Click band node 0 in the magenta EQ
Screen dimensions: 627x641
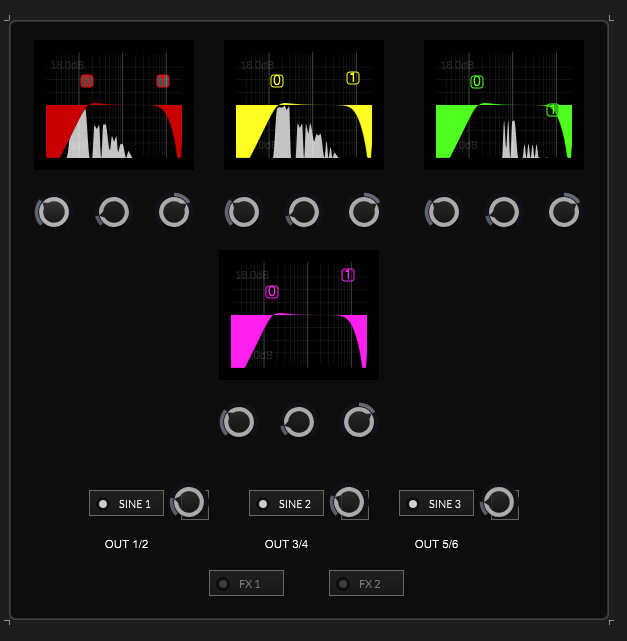point(272,291)
